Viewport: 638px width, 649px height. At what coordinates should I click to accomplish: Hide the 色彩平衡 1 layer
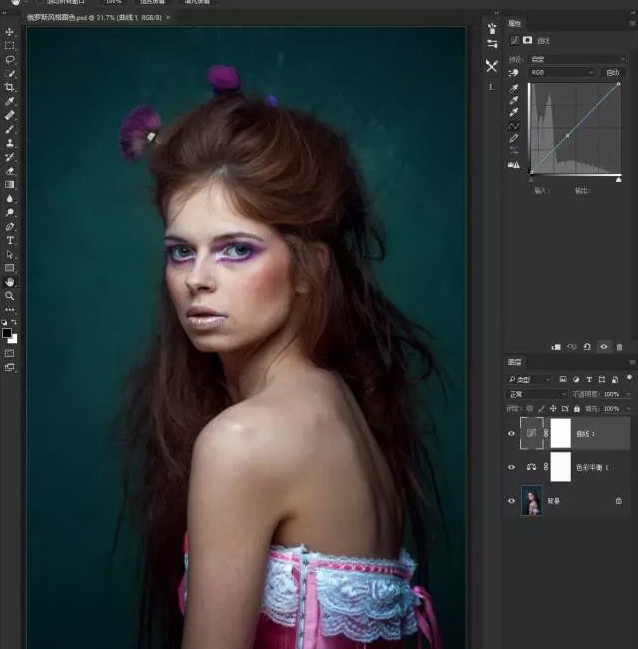512,467
